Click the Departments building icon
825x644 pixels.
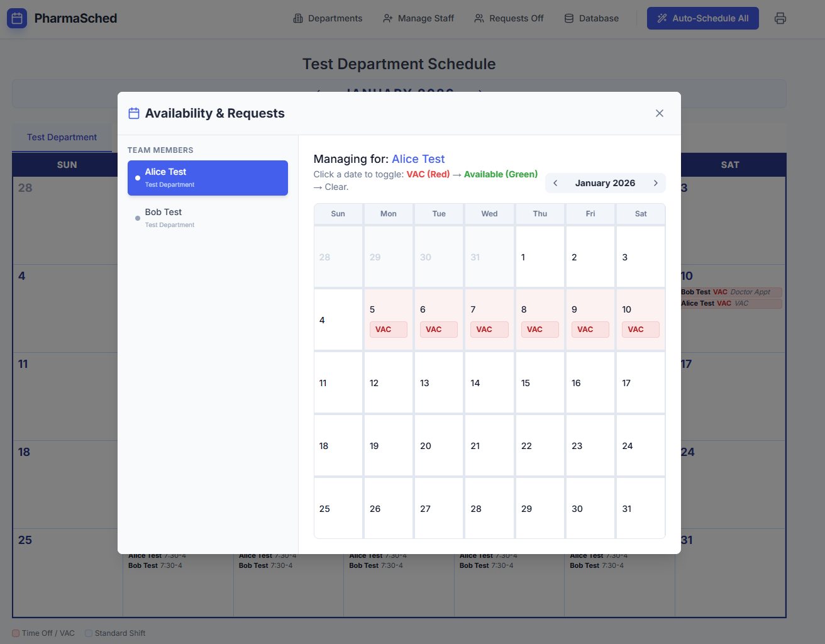[298, 18]
